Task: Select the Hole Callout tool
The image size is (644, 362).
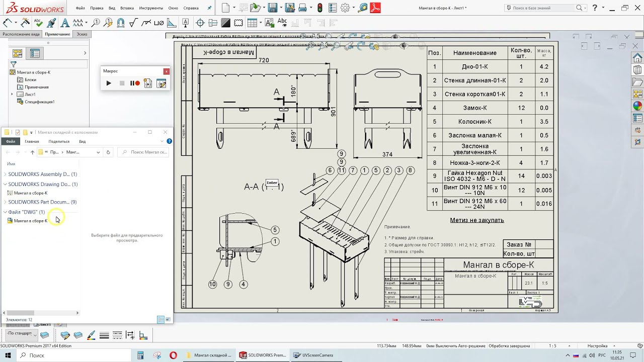Action: point(159,23)
